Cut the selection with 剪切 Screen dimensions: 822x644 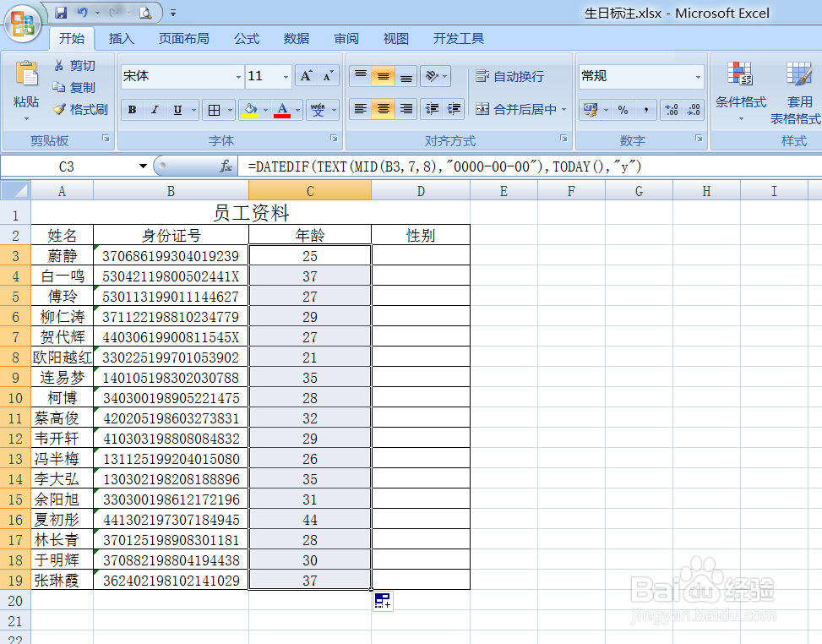[74, 66]
